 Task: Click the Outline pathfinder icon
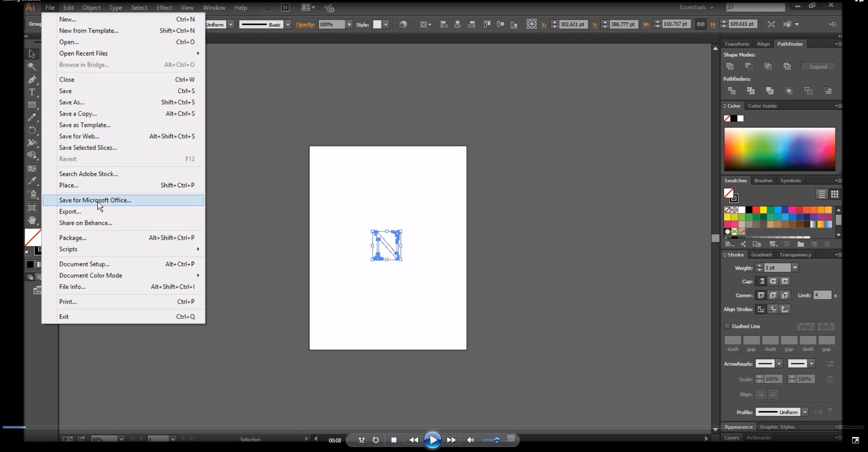click(808, 91)
